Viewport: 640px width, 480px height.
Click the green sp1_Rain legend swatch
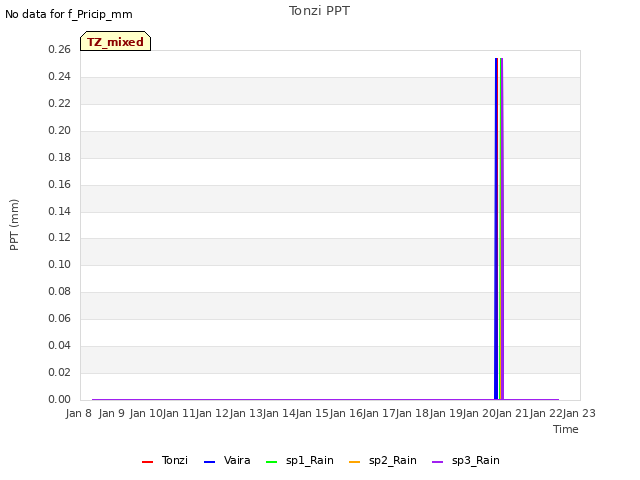coord(271,462)
